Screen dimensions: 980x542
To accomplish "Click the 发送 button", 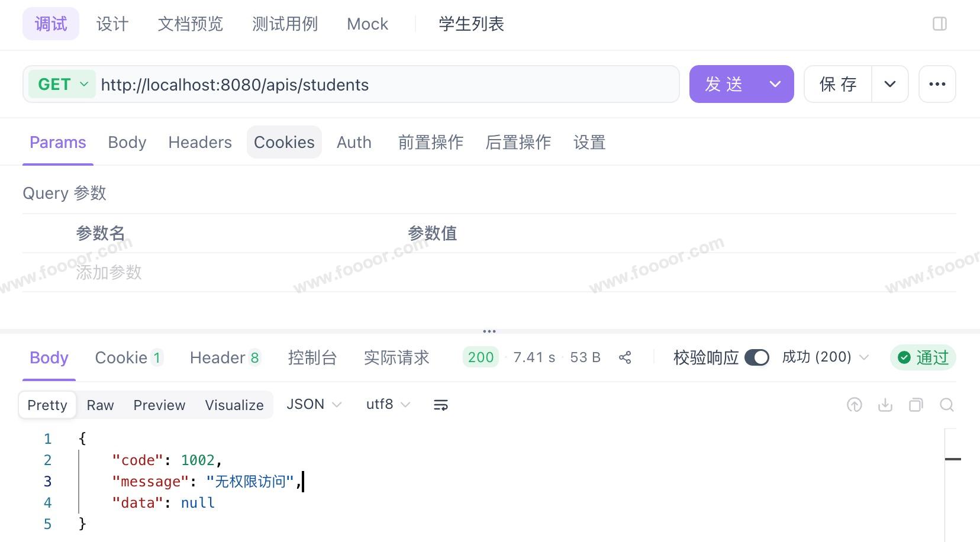I will click(x=724, y=84).
